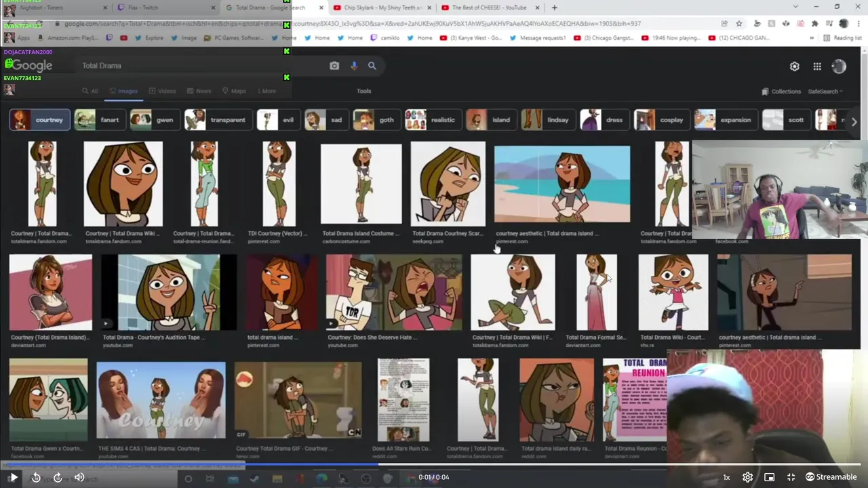Open the Google account avatar
This screenshot has height=488, width=868.
pyautogui.click(x=839, y=66)
